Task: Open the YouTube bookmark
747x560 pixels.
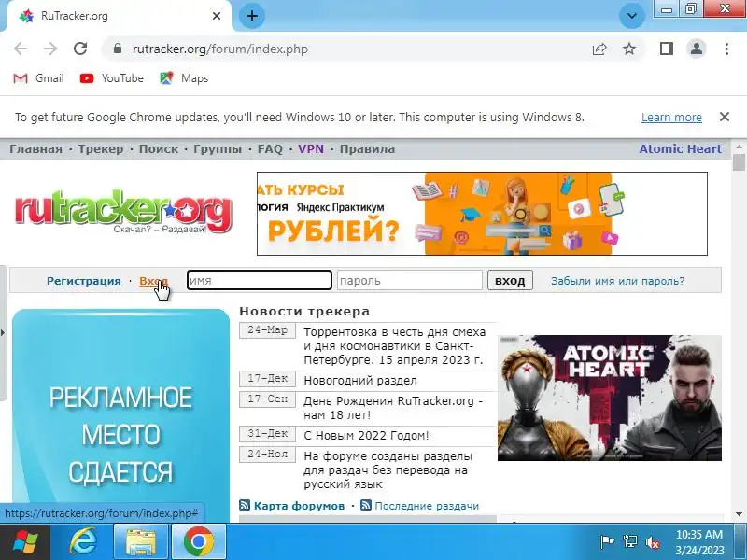Action: 111,78
